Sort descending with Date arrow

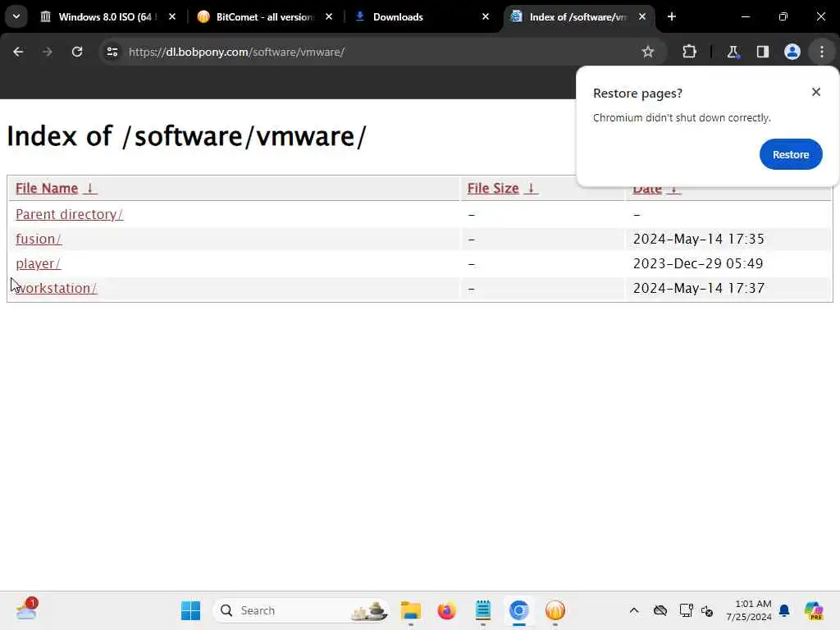[x=674, y=189]
